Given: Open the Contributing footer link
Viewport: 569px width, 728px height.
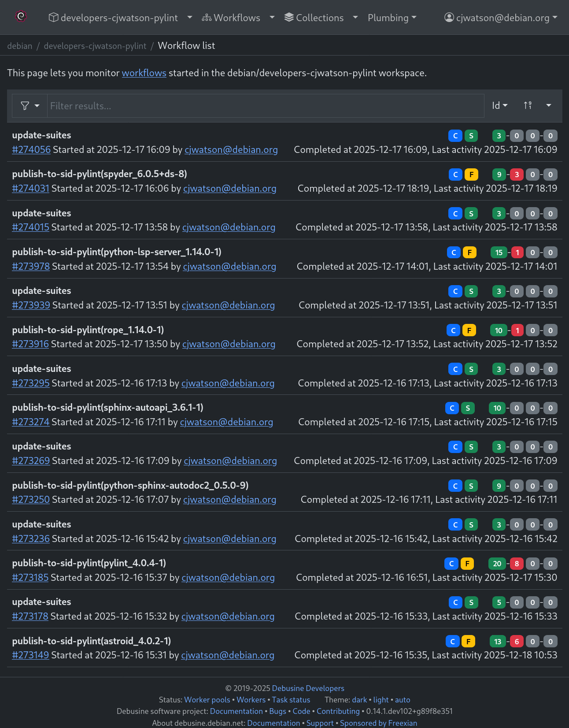Looking at the screenshot, I should click(x=338, y=711).
